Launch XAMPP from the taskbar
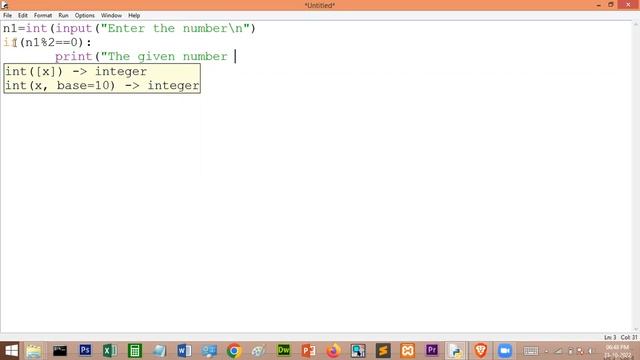 coord(407,351)
